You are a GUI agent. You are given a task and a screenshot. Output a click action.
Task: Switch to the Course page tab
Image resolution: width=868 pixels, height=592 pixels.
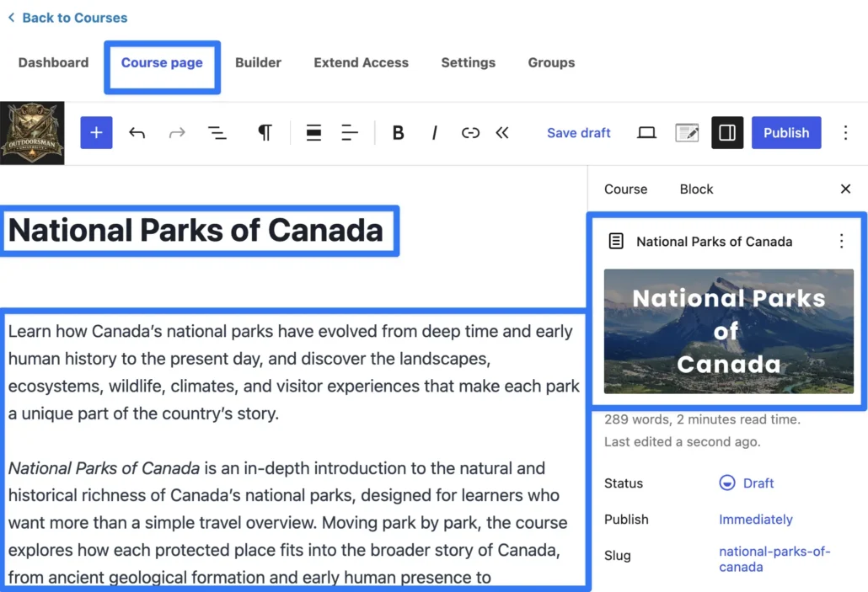point(162,62)
